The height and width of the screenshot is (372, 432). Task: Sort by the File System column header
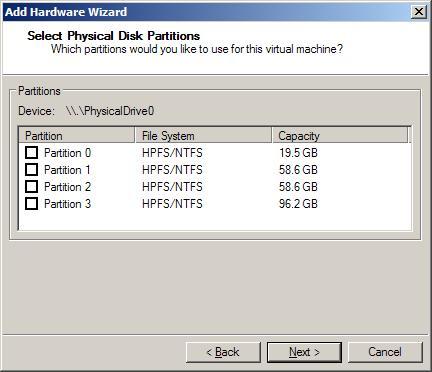coord(203,135)
